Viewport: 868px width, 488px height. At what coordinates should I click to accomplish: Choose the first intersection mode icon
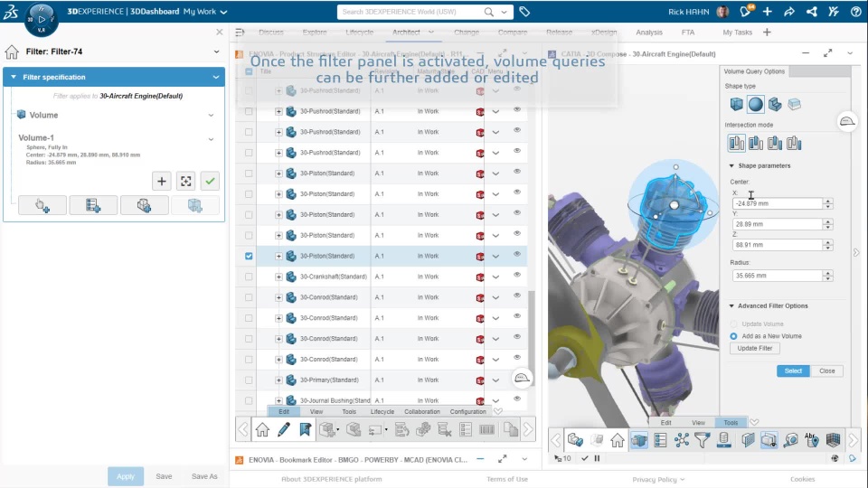coord(736,144)
